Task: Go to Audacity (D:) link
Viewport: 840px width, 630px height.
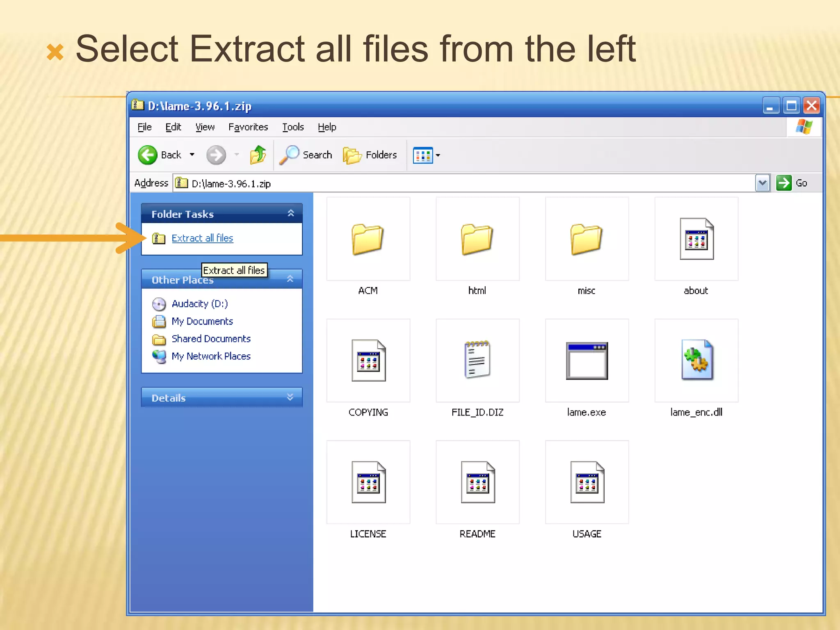Action: click(200, 304)
